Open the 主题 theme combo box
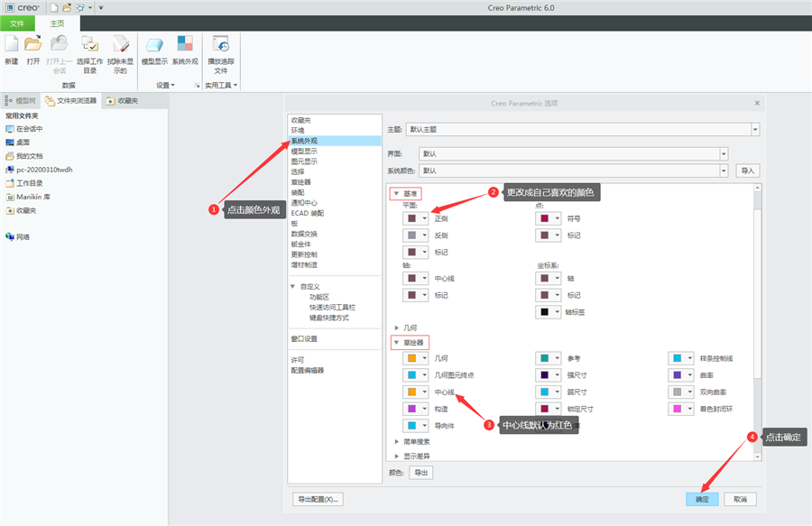This screenshot has height=526, width=812. [x=583, y=129]
